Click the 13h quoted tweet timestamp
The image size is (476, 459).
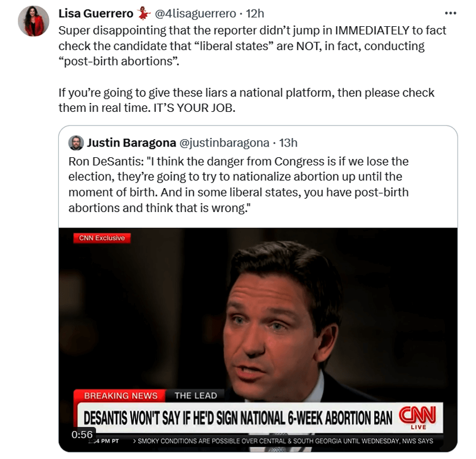(288, 143)
